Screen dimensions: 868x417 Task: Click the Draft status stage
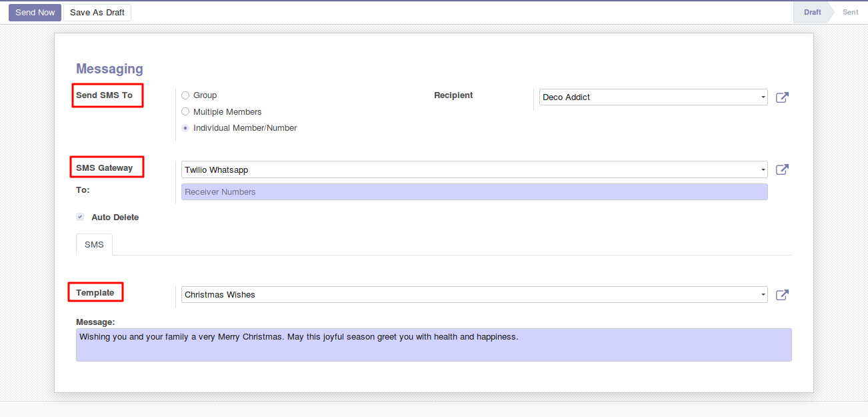tap(812, 12)
